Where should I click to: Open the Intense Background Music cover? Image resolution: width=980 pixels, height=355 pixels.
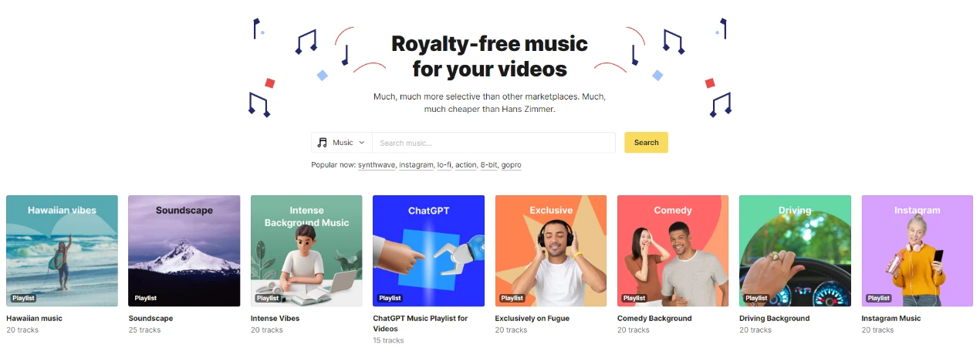tap(306, 251)
